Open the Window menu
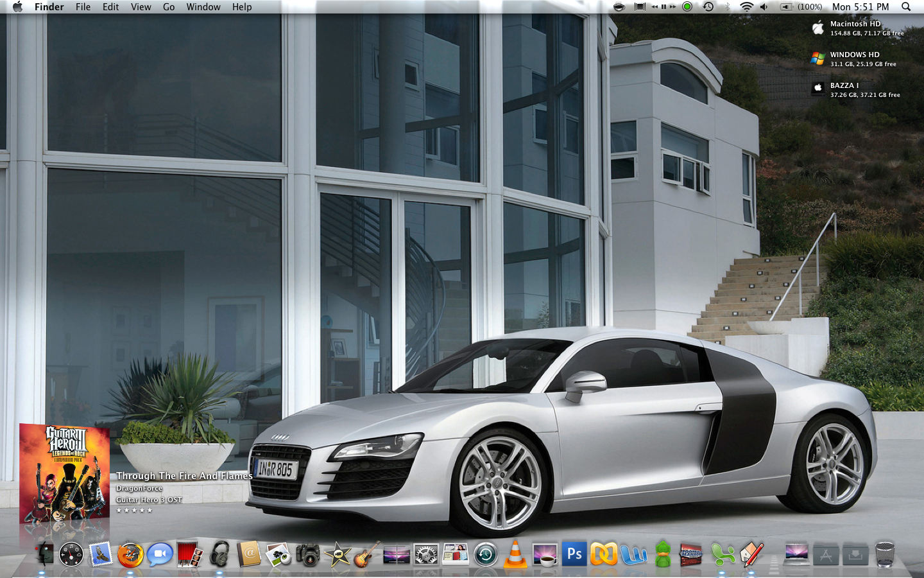Image resolution: width=924 pixels, height=578 pixels. [203, 6]
